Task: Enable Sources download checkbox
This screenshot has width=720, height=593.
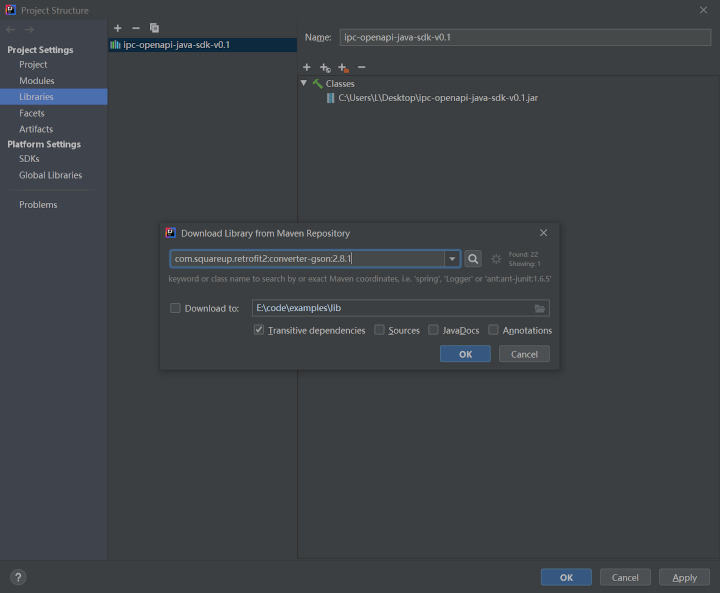Action: [379, 330]
